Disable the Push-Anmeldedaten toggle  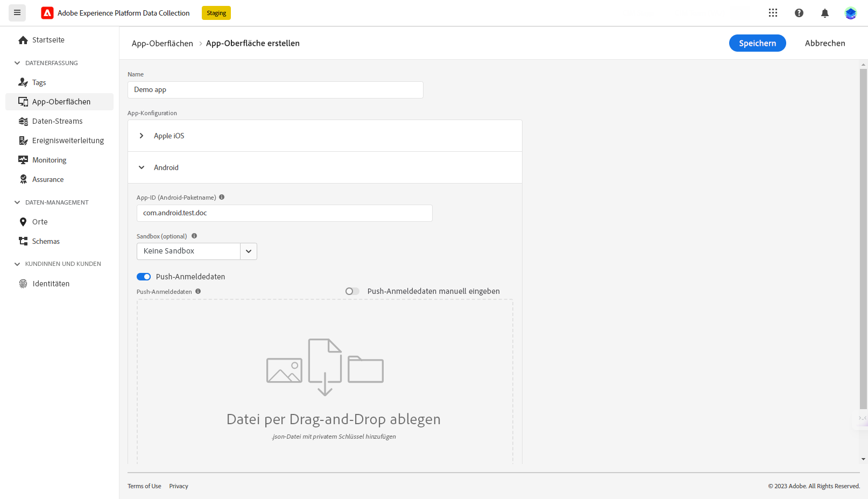point(144,277)
